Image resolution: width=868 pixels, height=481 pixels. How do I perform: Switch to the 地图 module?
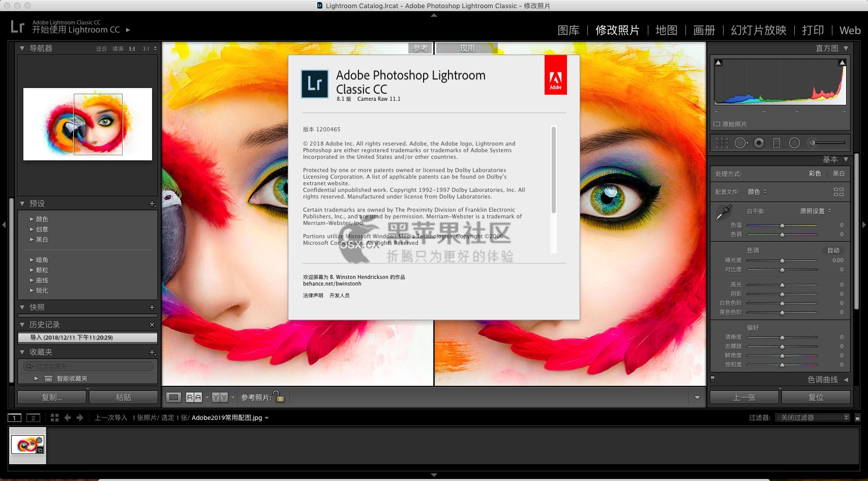667,30
